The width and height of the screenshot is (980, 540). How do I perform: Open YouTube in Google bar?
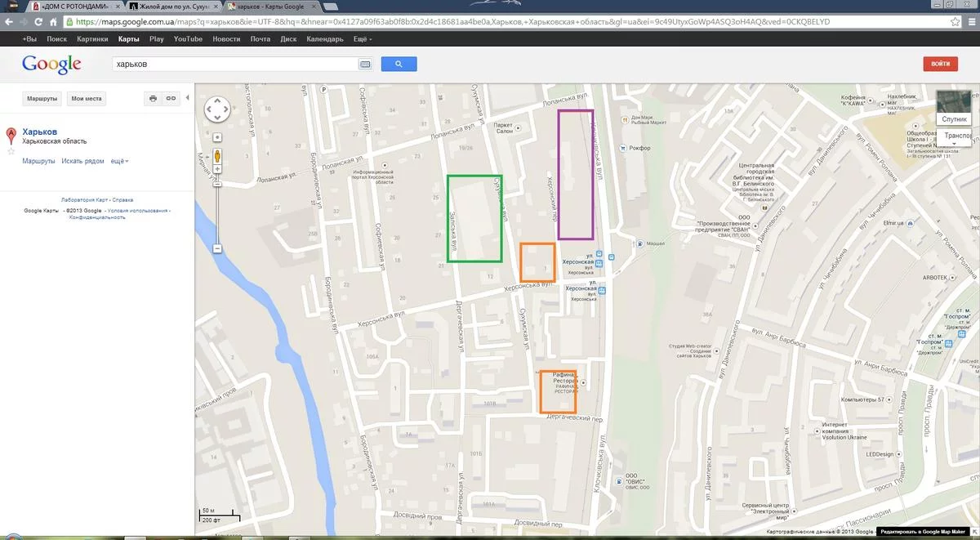coord(188,39)
